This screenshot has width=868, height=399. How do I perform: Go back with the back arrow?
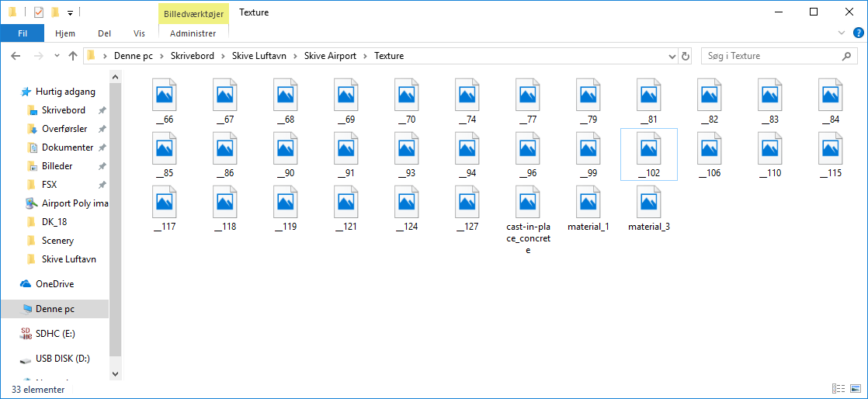point(16,56)
